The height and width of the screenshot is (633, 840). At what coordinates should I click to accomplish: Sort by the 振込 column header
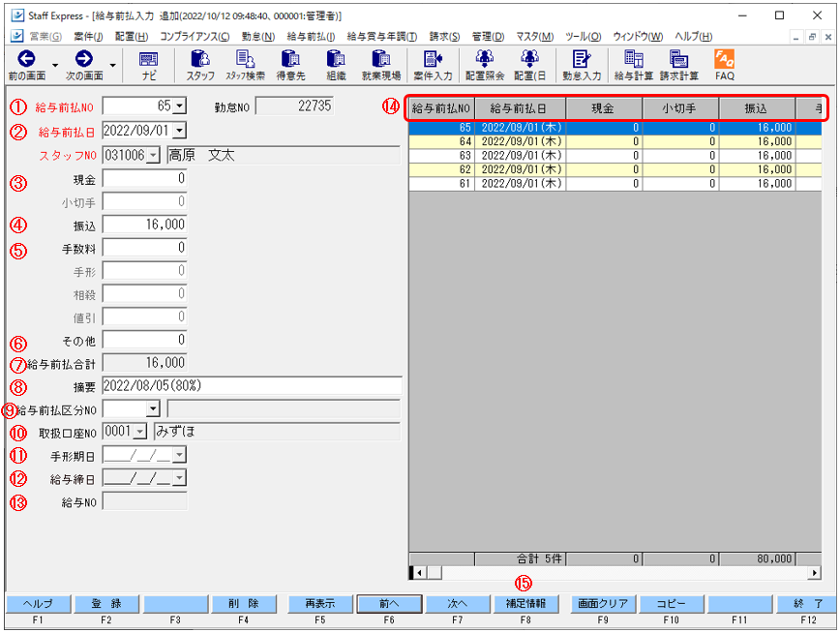757,108
